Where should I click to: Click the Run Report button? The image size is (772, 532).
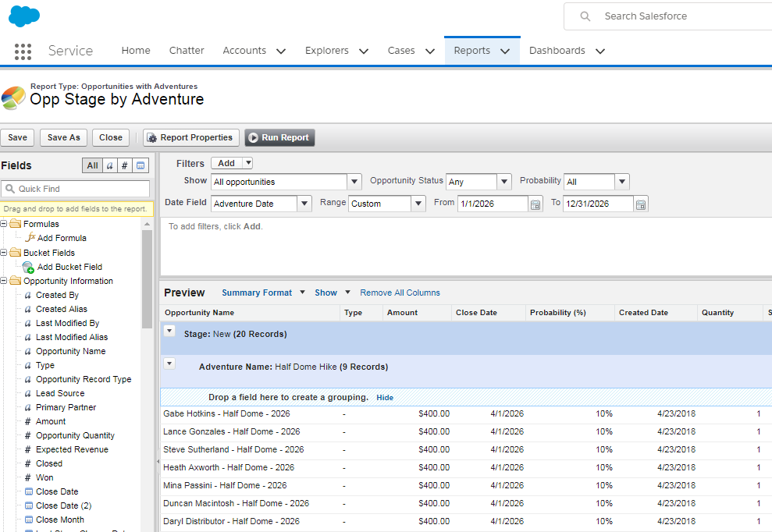pos(279,137)
